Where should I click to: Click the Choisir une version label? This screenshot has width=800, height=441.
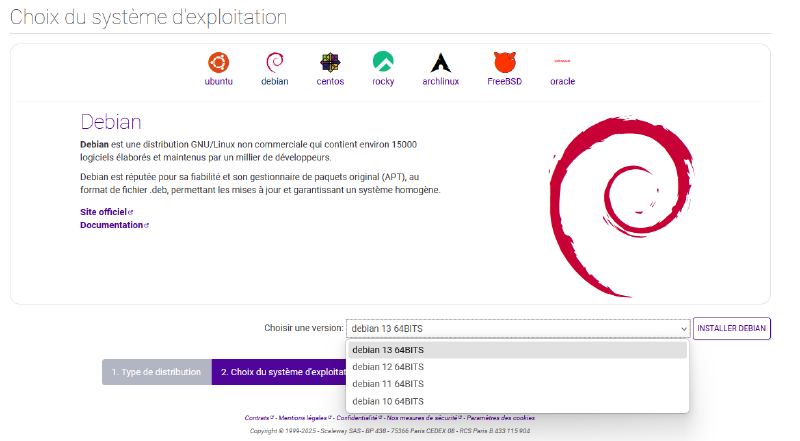coord(304,328)
